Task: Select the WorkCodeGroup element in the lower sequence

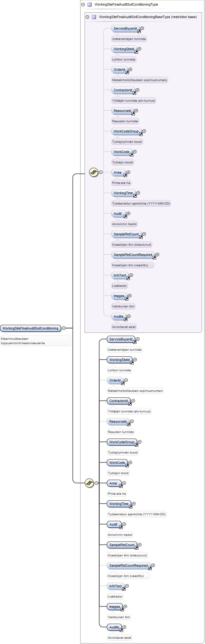Action: (x=122, y=442)
